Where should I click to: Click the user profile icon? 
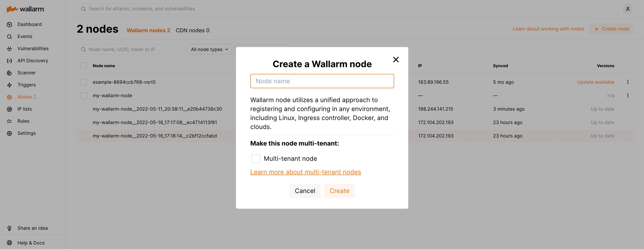tap(628, 9)
